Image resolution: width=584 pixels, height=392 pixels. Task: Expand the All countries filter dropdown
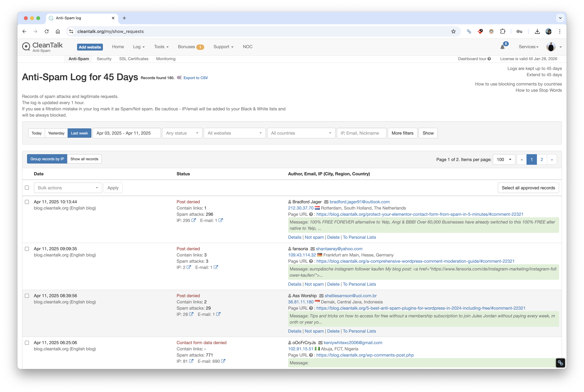coord(301,133)
